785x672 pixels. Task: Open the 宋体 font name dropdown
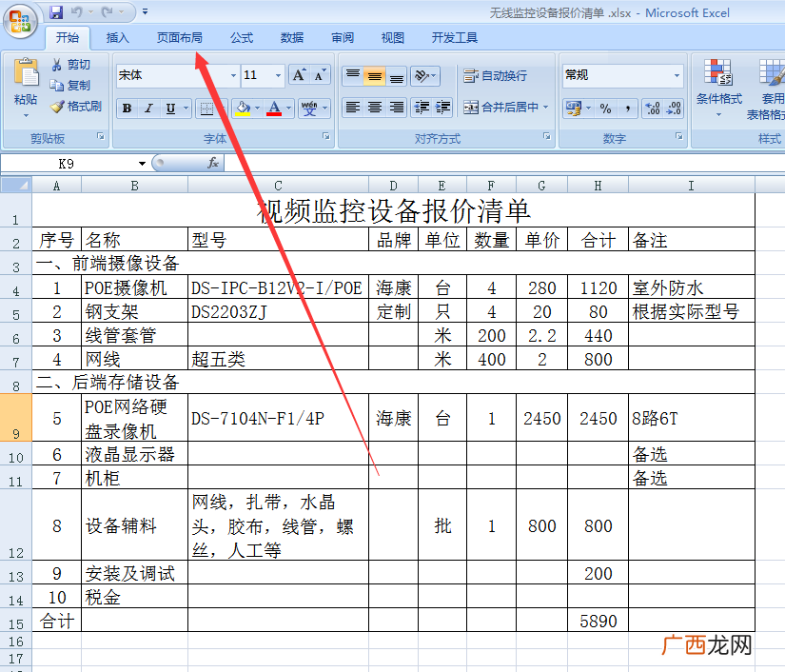tap(233, 75)
